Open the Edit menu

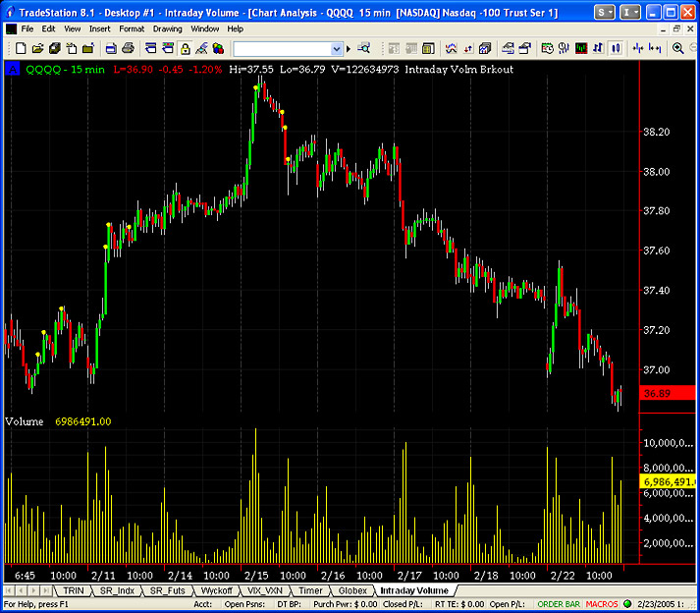48,29
